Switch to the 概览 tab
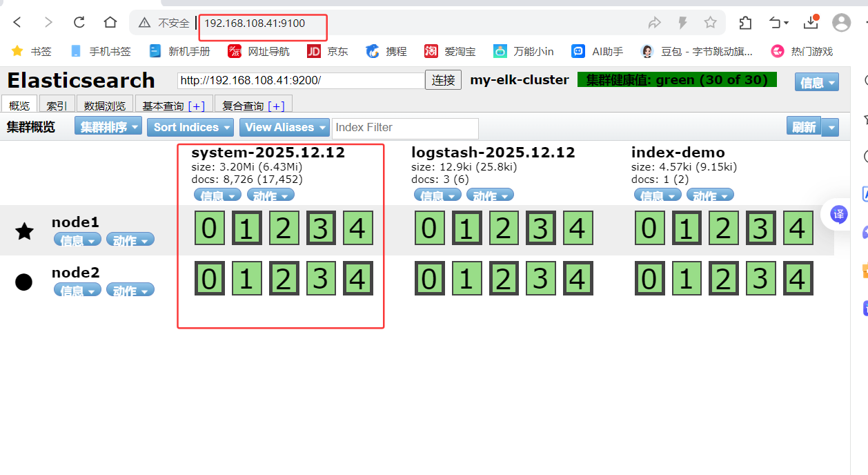 tap(19, 106)
